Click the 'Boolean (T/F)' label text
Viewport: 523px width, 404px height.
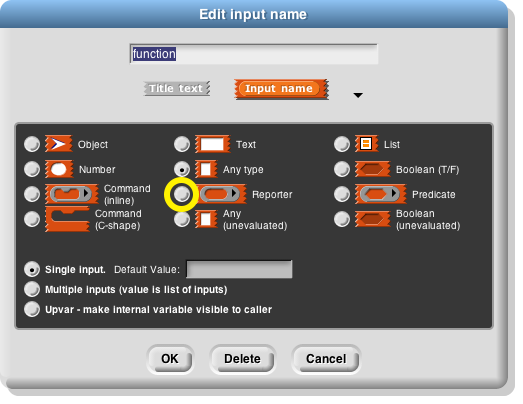[428, 170]
